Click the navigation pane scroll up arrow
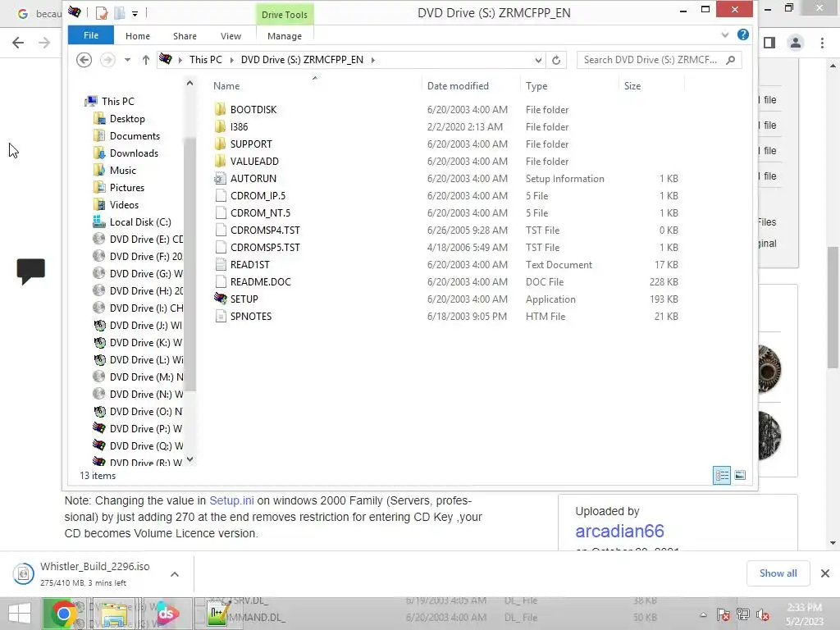The image size is (840, 630). [189, 83]
